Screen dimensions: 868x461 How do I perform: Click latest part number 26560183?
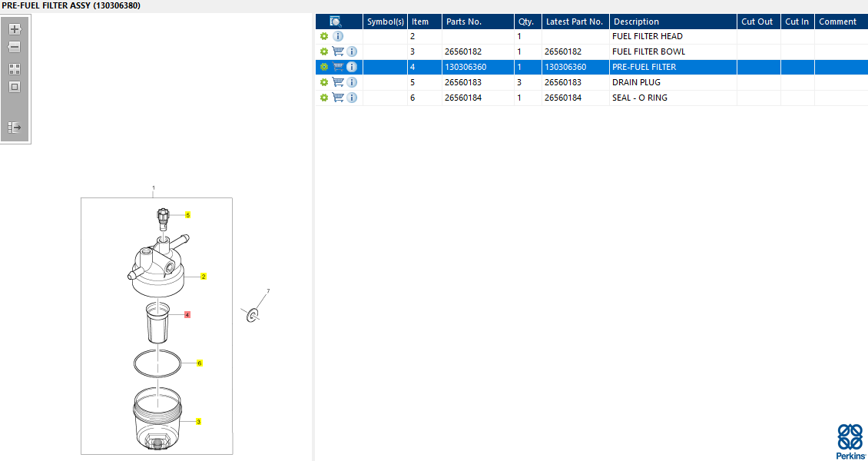click(564, 82)
